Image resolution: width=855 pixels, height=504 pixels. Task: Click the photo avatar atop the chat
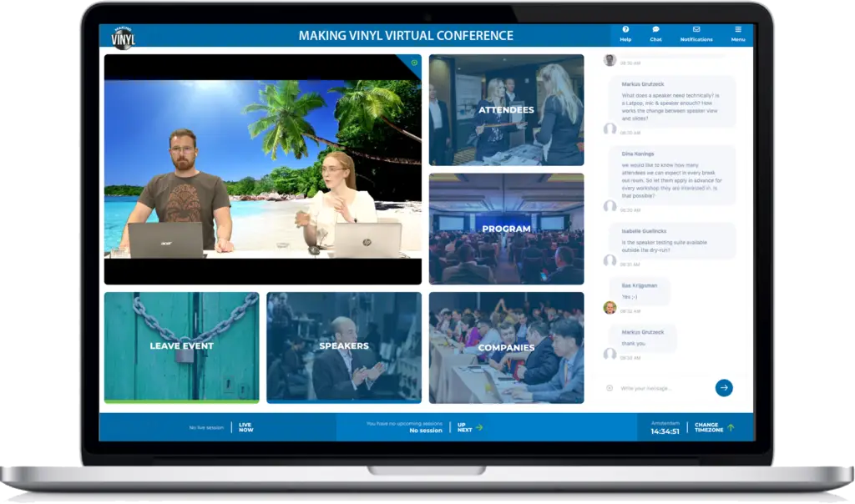(x=610, y=60)
